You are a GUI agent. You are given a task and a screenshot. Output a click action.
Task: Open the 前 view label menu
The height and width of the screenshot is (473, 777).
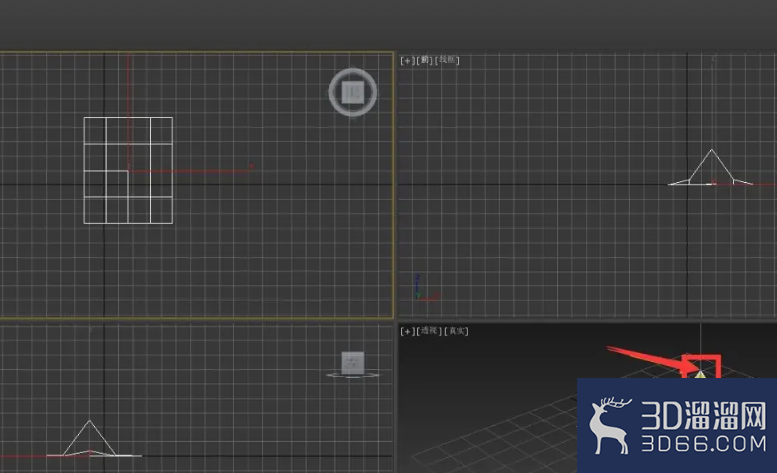click(x=425, y=60)
